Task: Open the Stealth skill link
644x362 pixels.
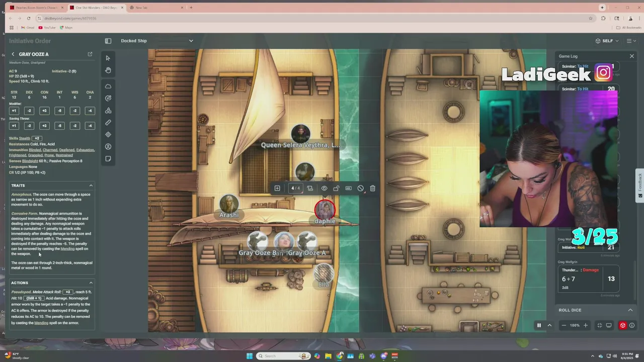Action: [25, 138]
